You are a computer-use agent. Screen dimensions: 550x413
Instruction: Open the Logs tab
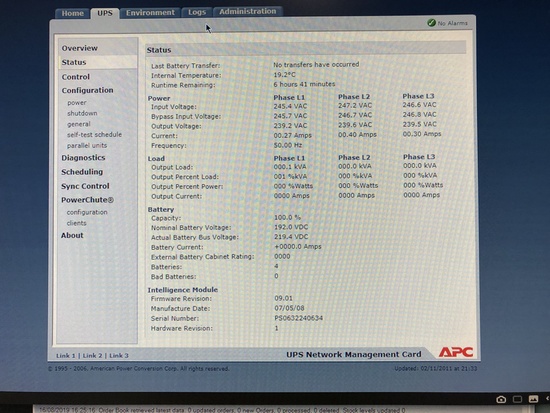[197, 12]
